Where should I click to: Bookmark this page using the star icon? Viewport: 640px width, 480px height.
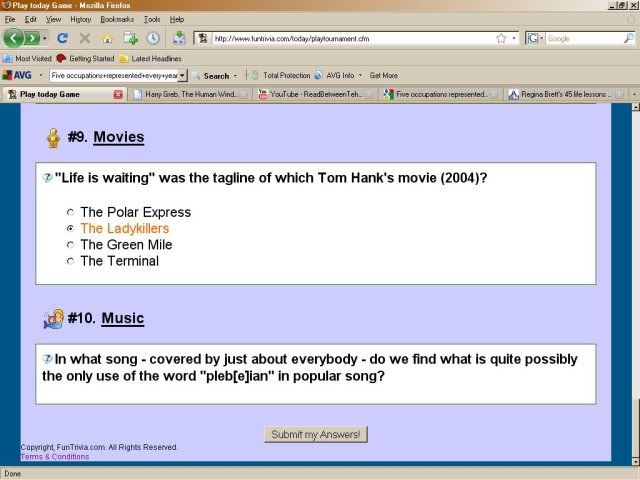tap(501, 38)
